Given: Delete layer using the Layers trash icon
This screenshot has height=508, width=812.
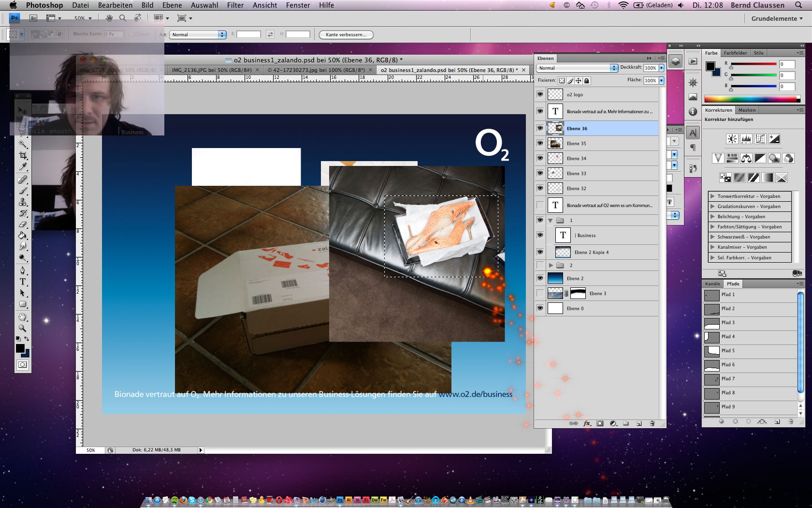Looking at the screenshot, I should click(652, 423).
